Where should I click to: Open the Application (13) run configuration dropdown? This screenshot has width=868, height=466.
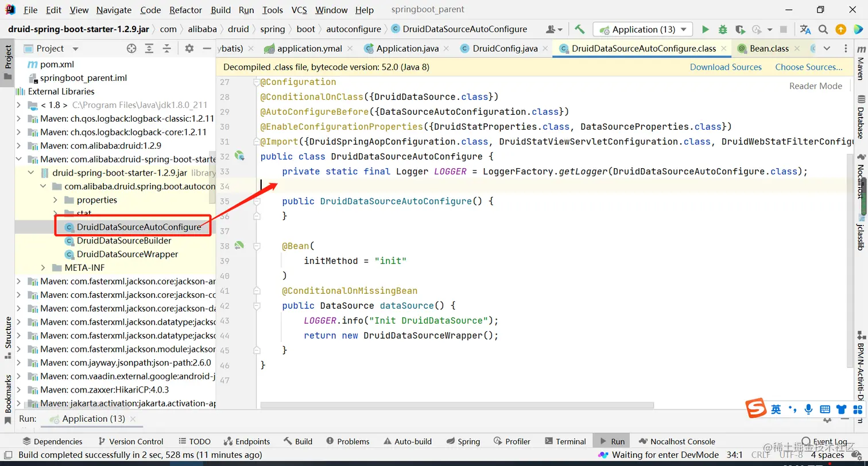(642, 29)
